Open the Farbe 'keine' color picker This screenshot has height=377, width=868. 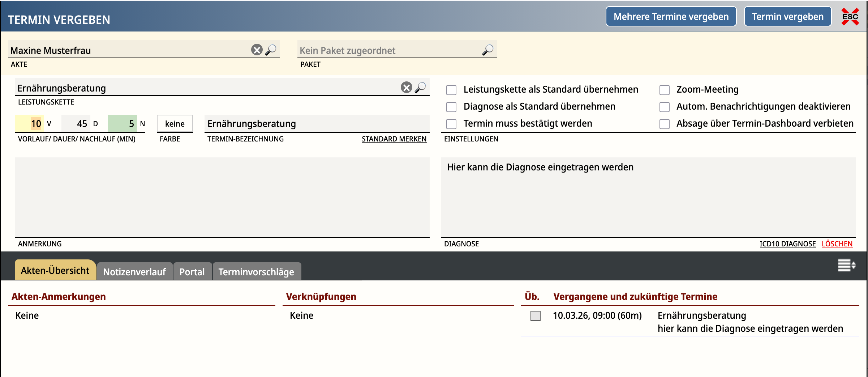pyautogui.click(x=175, y=124)
